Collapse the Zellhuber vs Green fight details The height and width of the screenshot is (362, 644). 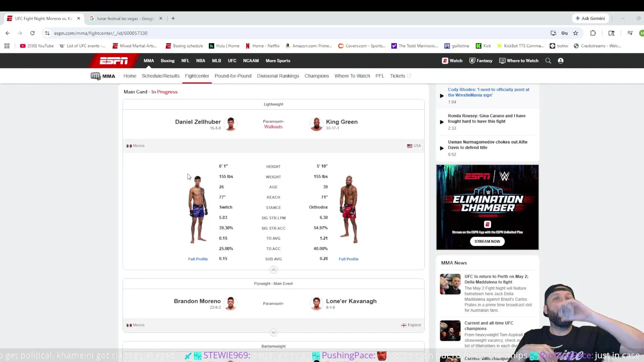pyautogui.click(x=273, y=270)
